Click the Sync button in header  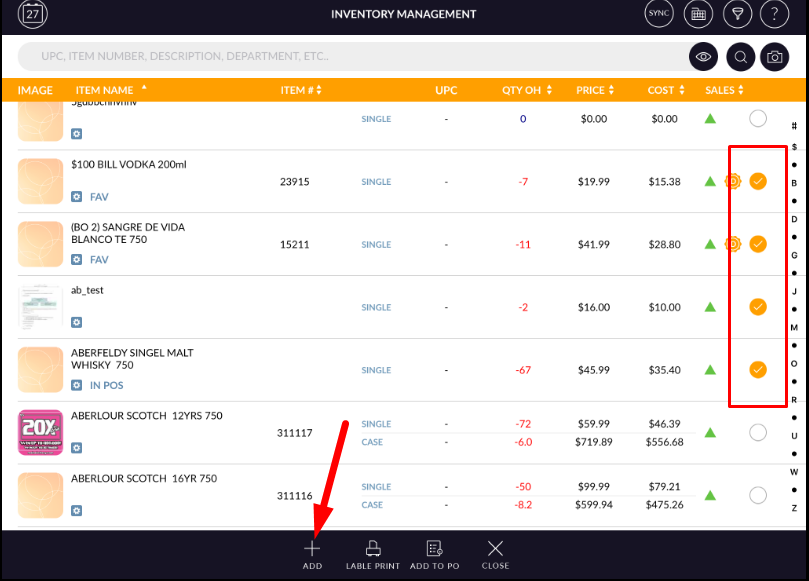(659, 14)
